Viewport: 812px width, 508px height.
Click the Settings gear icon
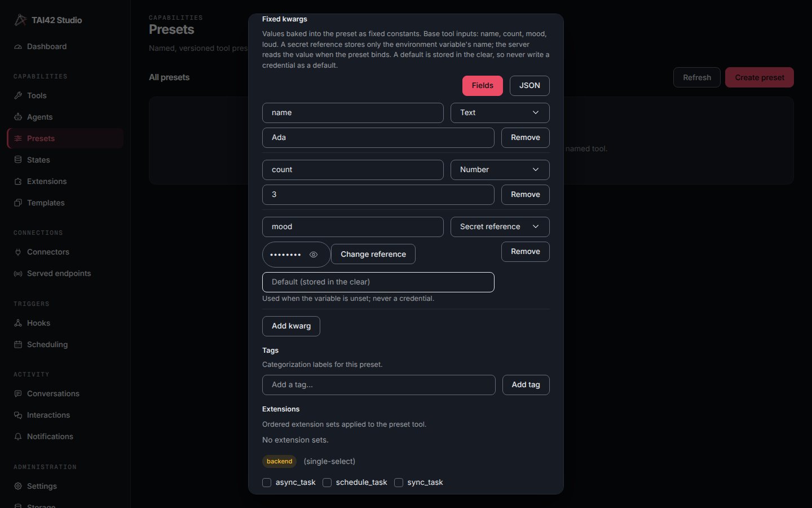18,487
